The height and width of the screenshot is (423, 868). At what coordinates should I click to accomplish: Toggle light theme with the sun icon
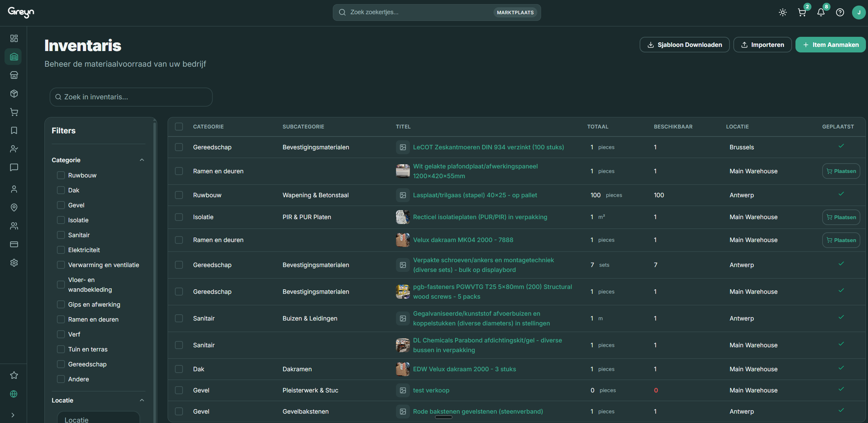783,13
